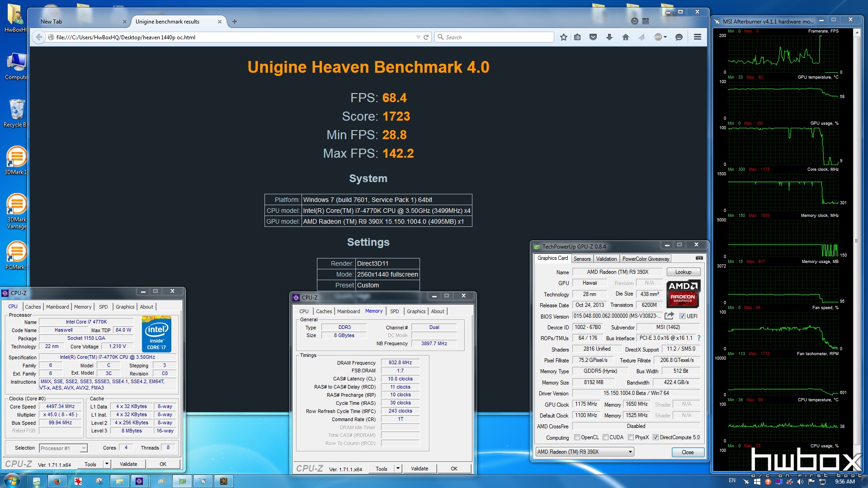868x488 pixels.
Task: Click the Afterburner scrollbar up arrow
Action: (856, 33)
